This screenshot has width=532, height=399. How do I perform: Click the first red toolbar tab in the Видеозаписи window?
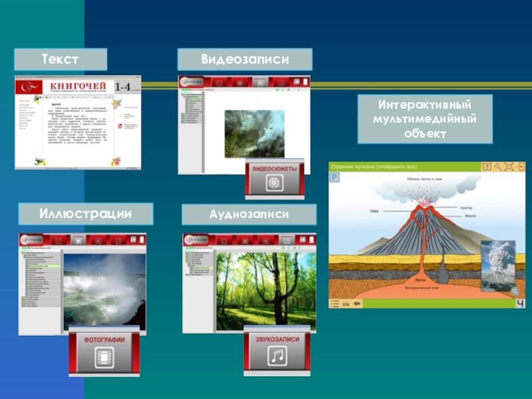point(219,82)
